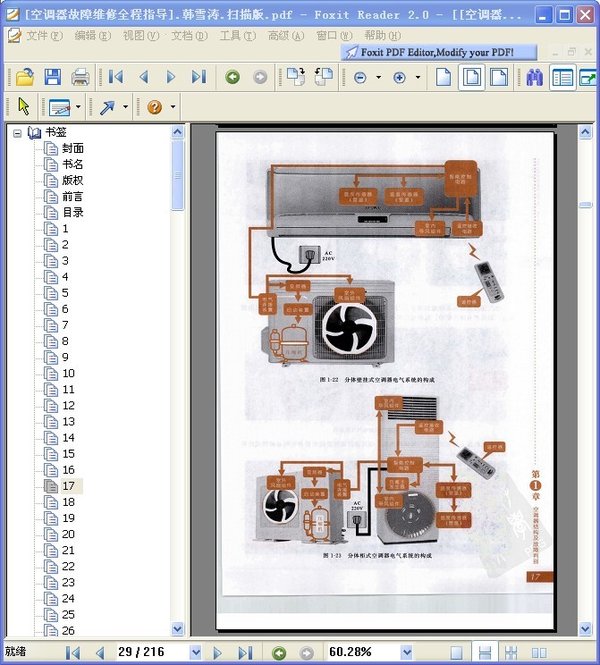
Task: Collapse the 书签 bookmarks tree root
Action: [x=17, y=132]
